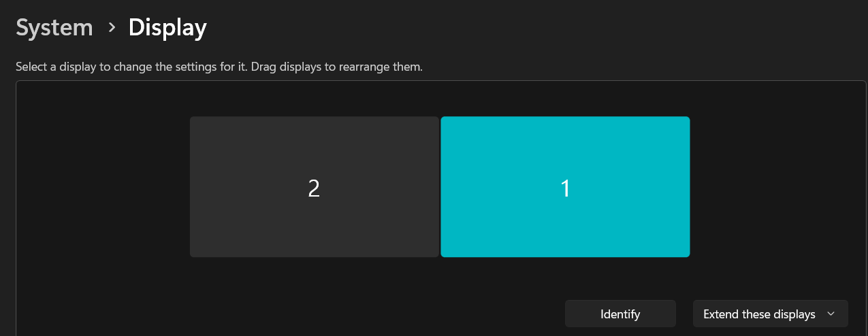This screenshot has height=336, width=868.
Task: Click the instruction text about rearranging displays
Action: (219, 67)
